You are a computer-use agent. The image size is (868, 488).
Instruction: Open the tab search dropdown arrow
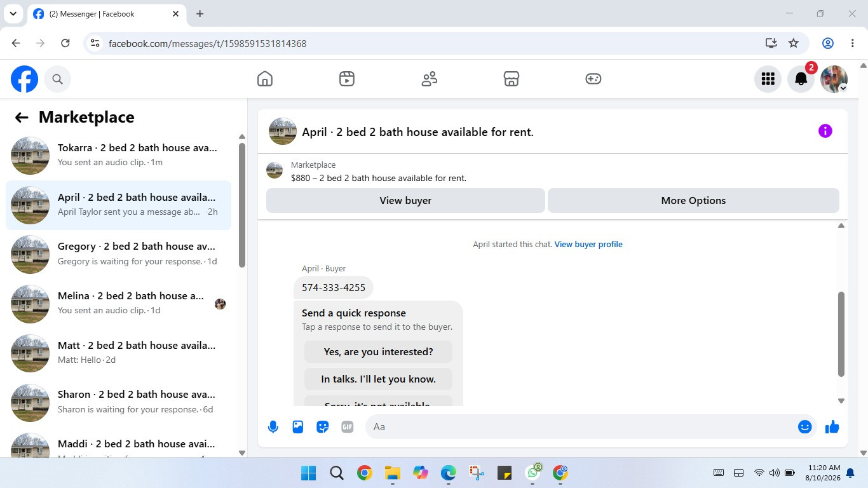pos(13,13)
